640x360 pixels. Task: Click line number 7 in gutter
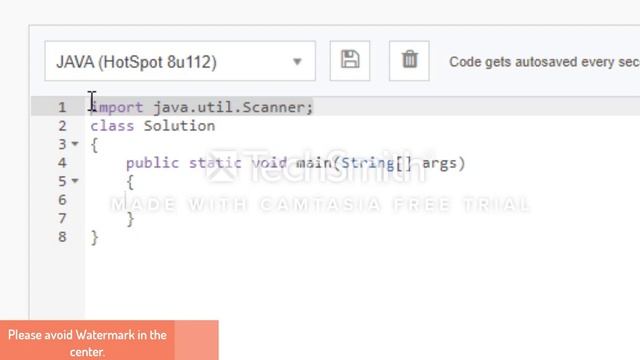(x=62, y=218)
